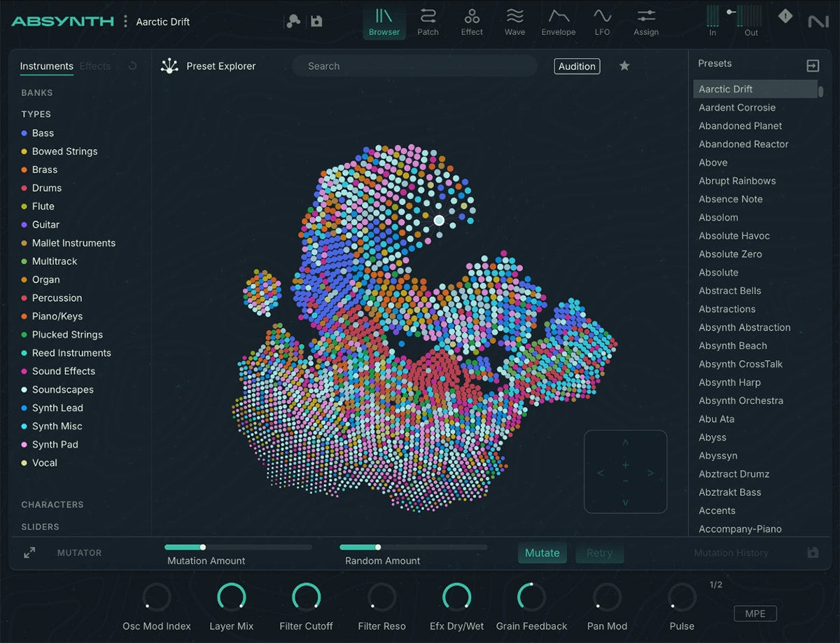Toggle the Bass type filter
Viewport: 840px width, 643px height.
[x=43, y=133]
